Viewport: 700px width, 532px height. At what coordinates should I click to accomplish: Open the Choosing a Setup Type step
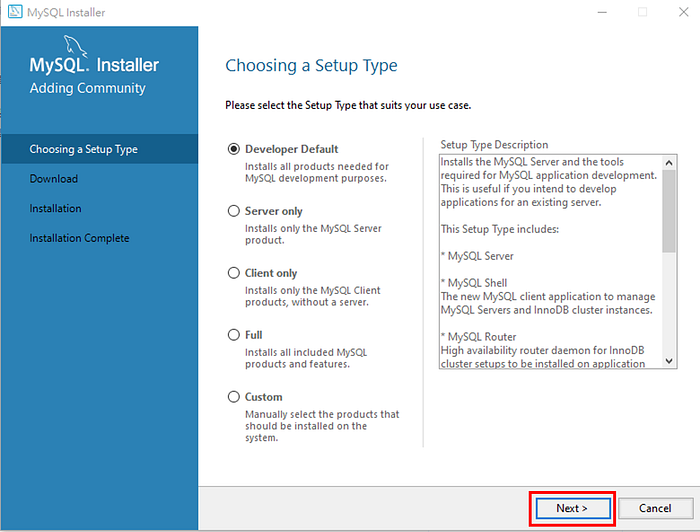point(100,149)
